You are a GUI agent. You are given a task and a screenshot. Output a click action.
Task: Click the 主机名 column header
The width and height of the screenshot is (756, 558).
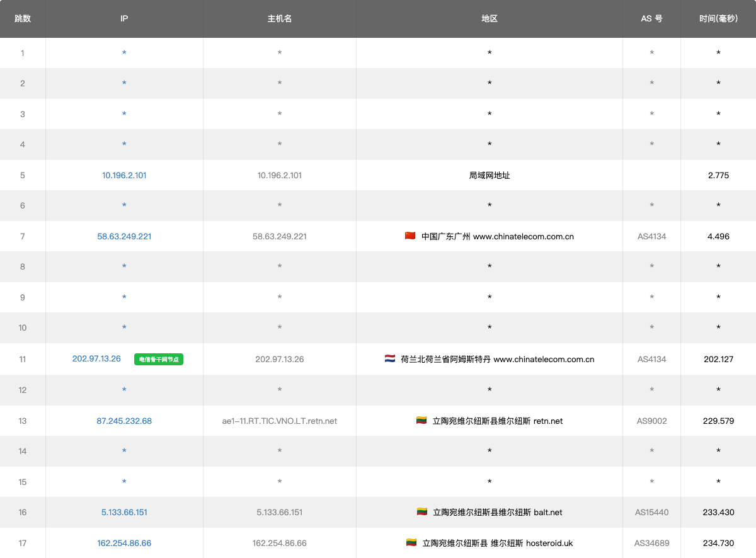point(280,19)
